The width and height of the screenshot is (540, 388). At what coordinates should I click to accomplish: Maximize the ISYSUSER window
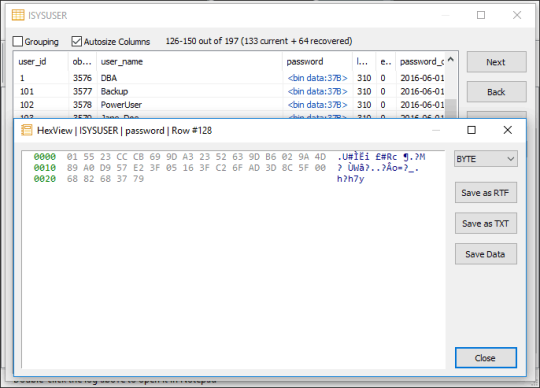pyautogui.click(x=481, y=15)
